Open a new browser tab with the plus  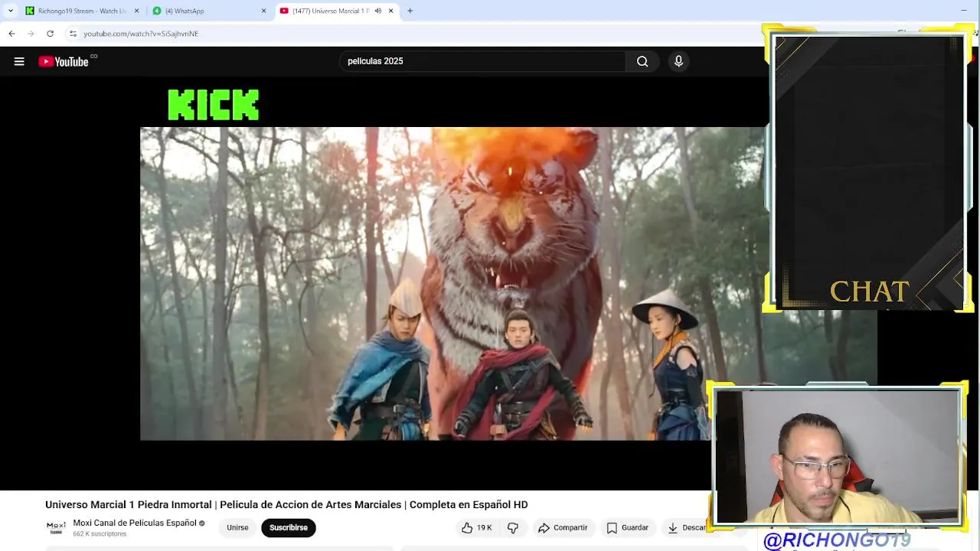[410, 11]
